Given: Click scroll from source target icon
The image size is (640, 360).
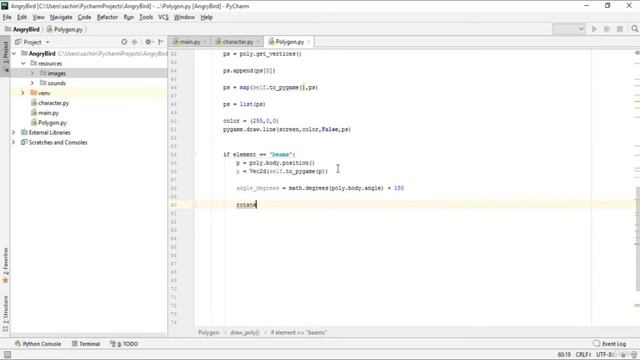Looking at the screenshot, I should pyautogui.click(x=124, y=42).
